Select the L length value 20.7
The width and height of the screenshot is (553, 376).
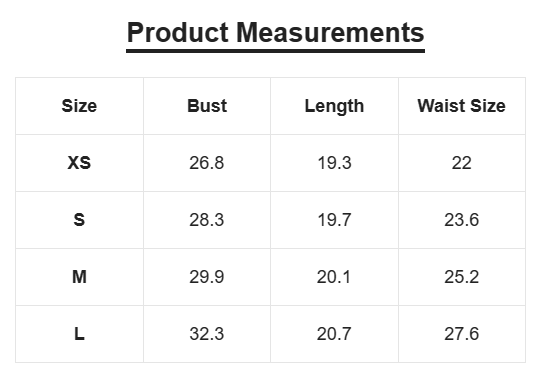click(334, 334)
